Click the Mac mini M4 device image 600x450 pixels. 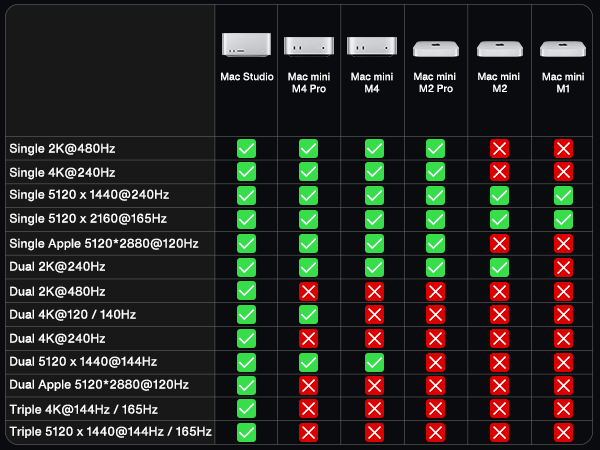(x=372, y=46)
